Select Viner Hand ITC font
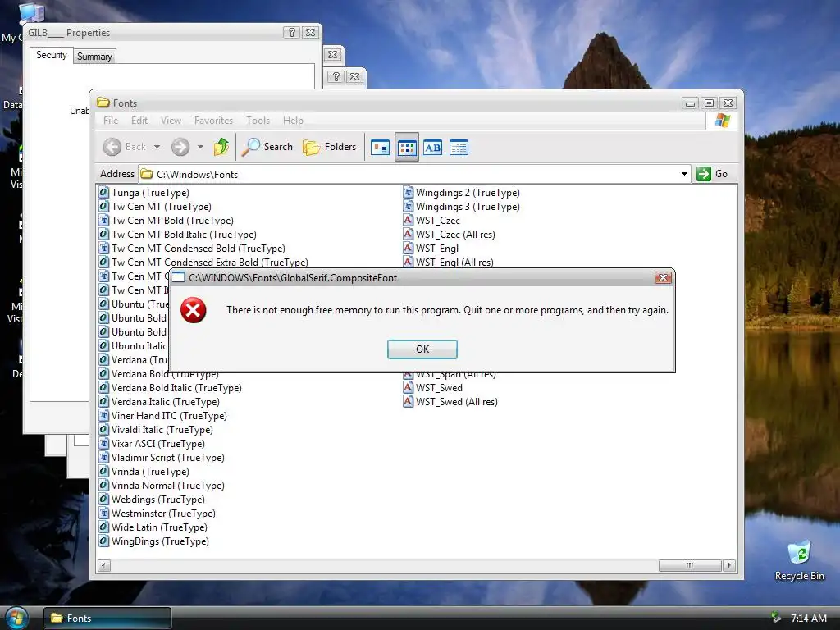Viewport: 840px width, 630px height. (x=163, y=416)
